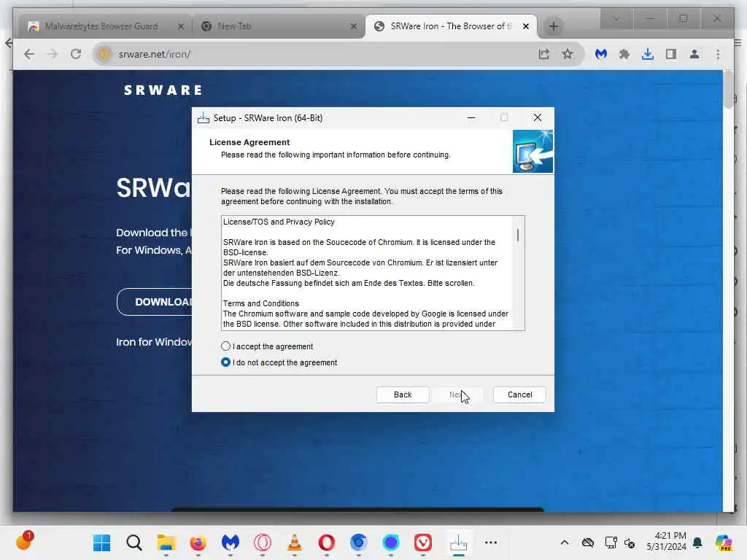Open the blue globe browser on taskbar
The image size is (747, 560).
(359, 542)
